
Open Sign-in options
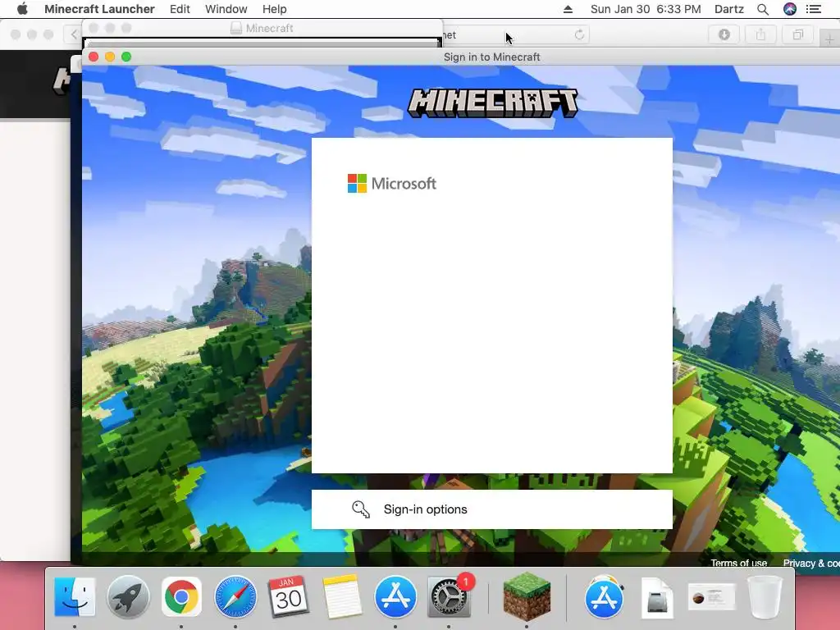point(492,509)
